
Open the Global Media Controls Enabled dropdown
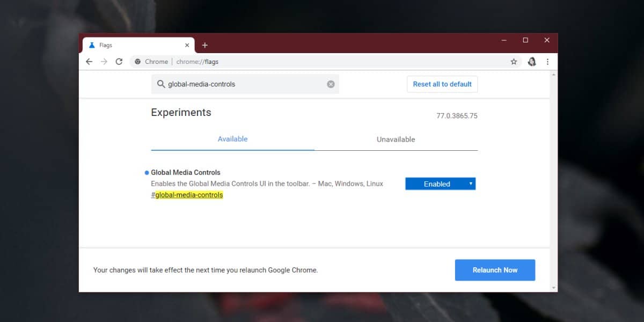pos(440,184)
